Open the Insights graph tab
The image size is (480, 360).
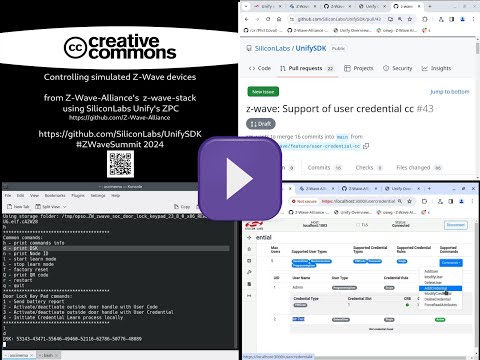(x=436, y=68)
